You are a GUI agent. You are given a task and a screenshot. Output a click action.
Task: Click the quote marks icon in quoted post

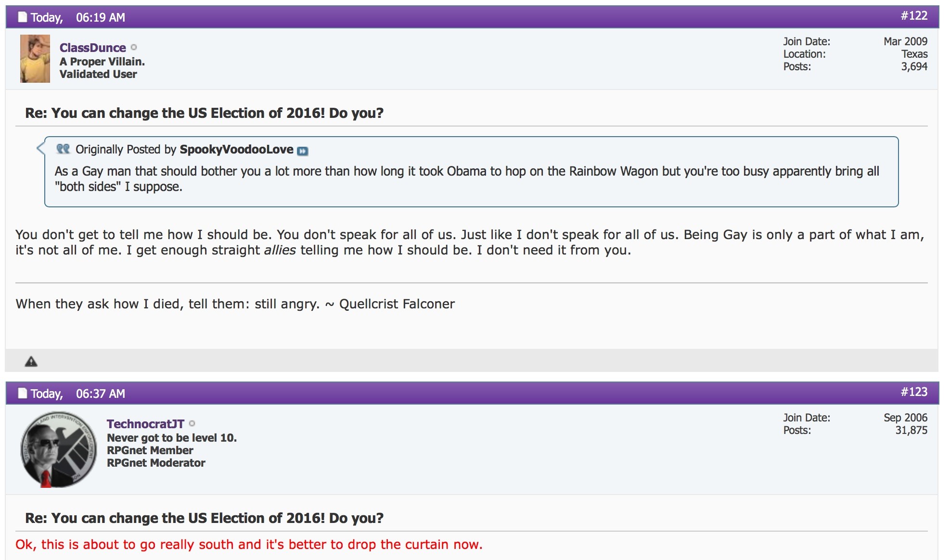[63, 149]
